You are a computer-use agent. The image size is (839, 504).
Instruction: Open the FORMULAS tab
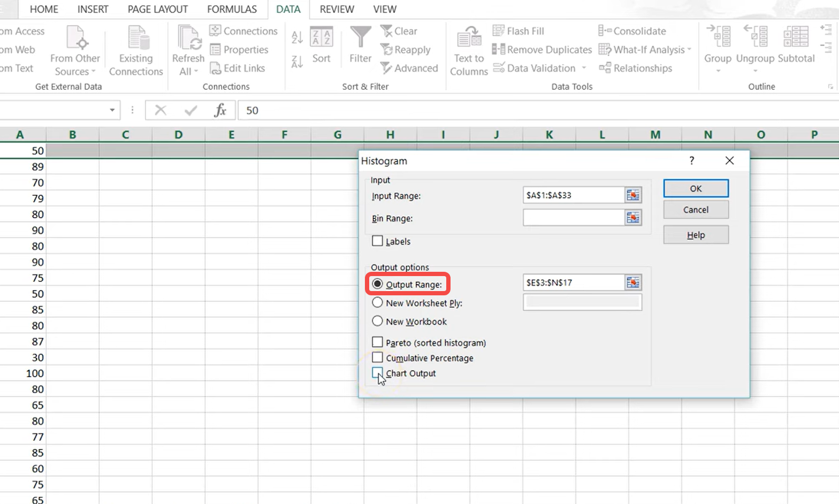click(x=232, y=9)
